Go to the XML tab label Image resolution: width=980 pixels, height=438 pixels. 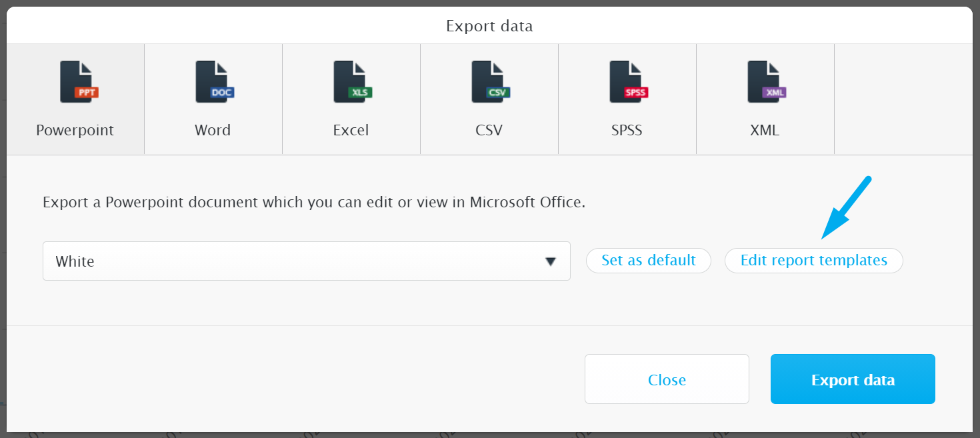click(x=765, y=130)
